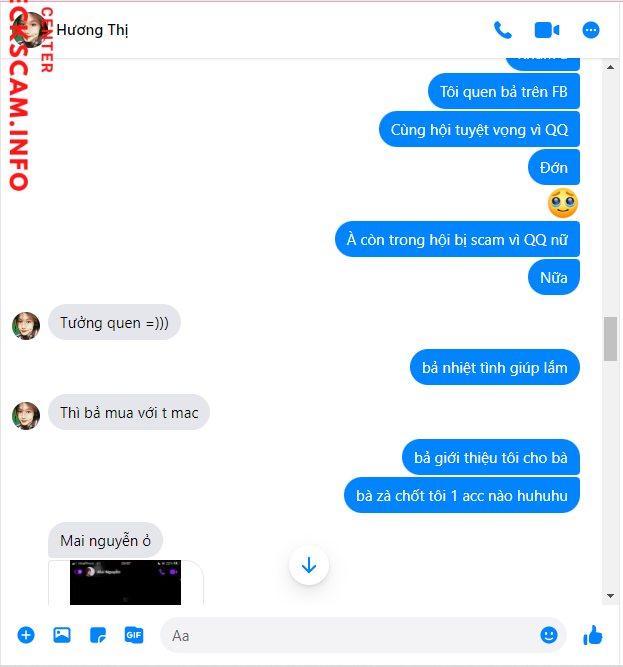Jump to latest messages down arrow
Viewport: 623px width, 667px height.
(x=309, y=565)
